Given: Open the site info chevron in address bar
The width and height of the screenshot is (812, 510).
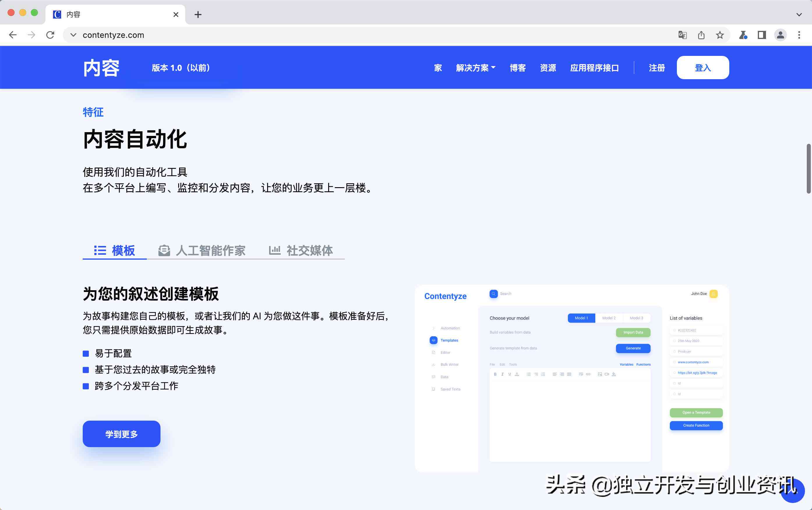Looking at the screenshot, I should 73,35.
